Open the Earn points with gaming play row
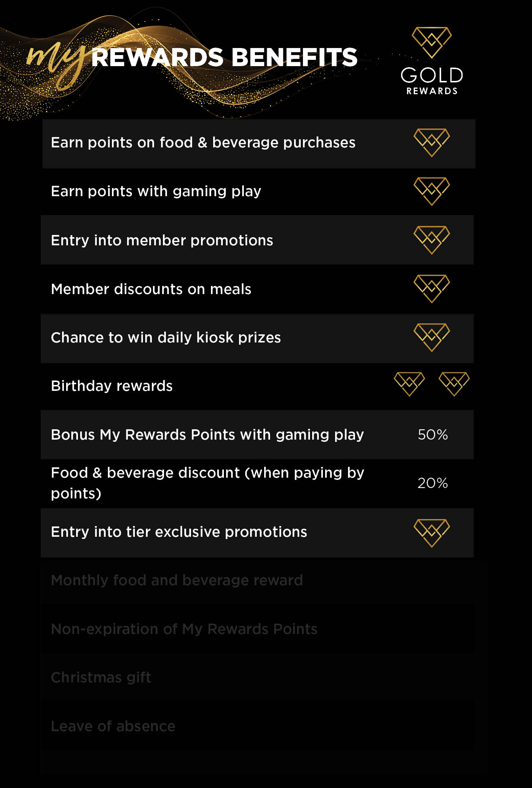 click(x=258, y=191)
